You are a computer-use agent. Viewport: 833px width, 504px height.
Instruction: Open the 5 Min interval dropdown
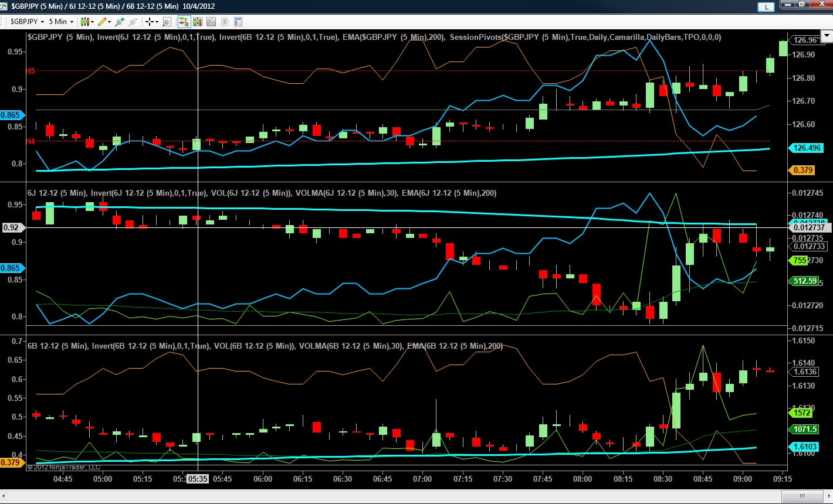60,22
